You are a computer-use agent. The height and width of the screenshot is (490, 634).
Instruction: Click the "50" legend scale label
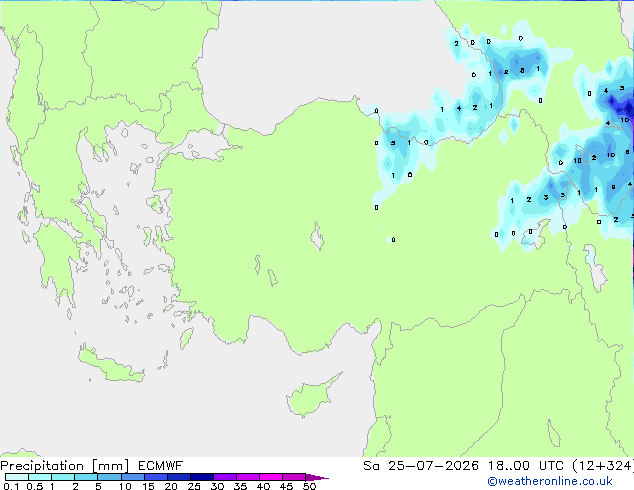coord(309,486)
